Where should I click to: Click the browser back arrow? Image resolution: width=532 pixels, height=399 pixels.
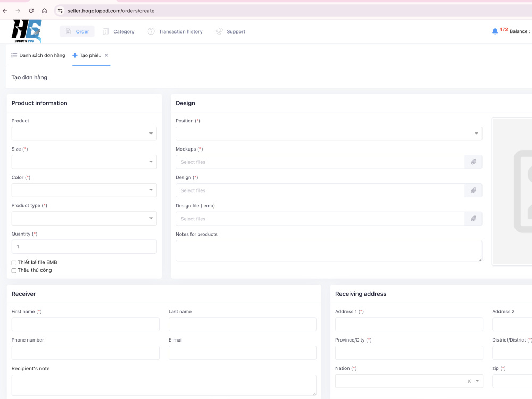coord(5,11)
